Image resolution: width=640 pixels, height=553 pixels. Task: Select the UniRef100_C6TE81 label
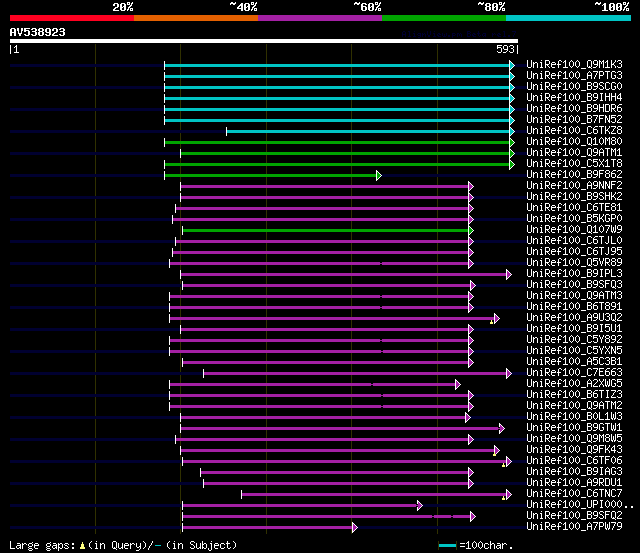pyautogui.click(x=574, y=208)
